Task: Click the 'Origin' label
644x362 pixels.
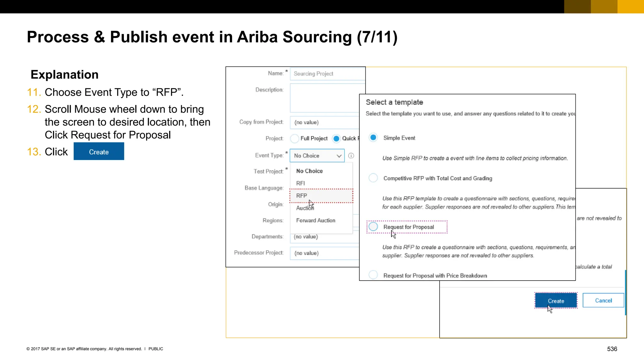Action: coord(275,204)
